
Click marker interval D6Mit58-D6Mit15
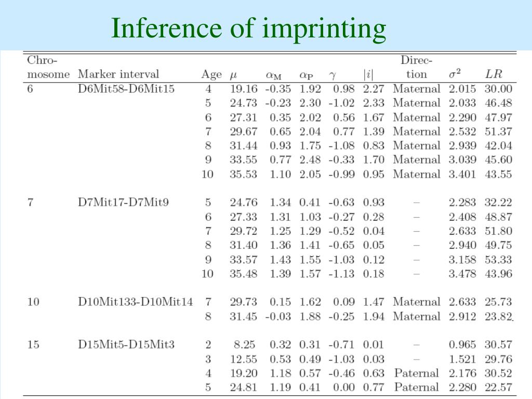coord(126,89)
